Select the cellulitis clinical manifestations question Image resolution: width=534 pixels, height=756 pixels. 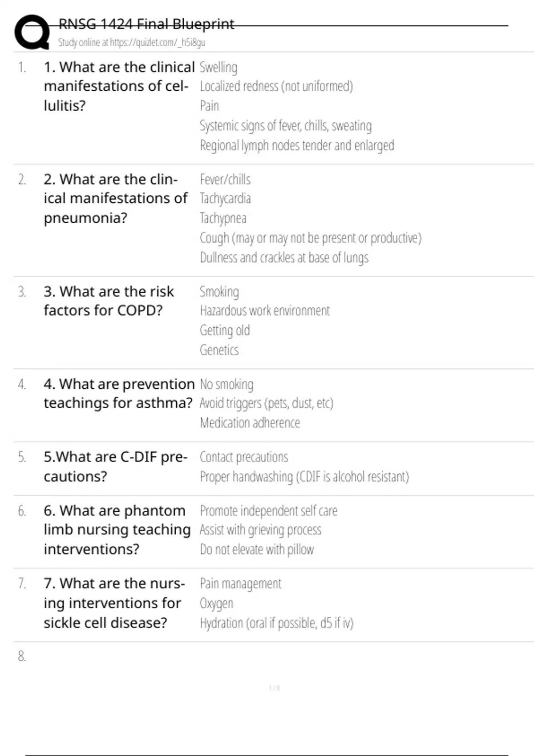pyautogui.click(x=118, y=86)
